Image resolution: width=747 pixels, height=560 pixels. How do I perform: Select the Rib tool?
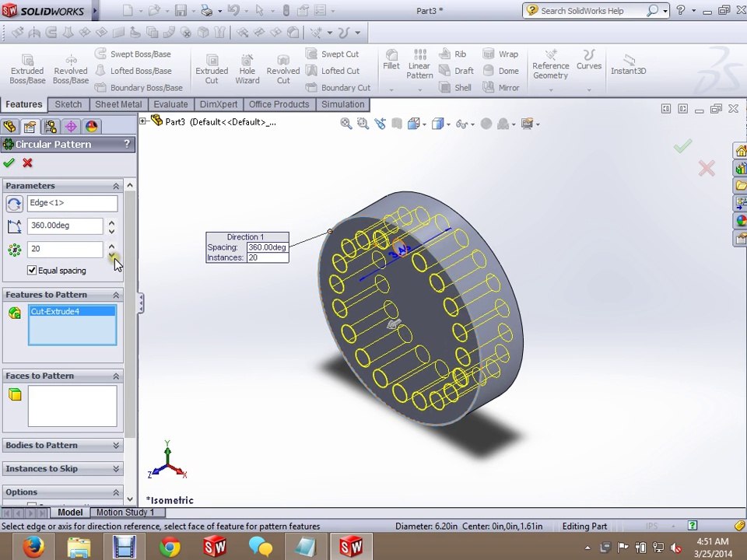453,54
